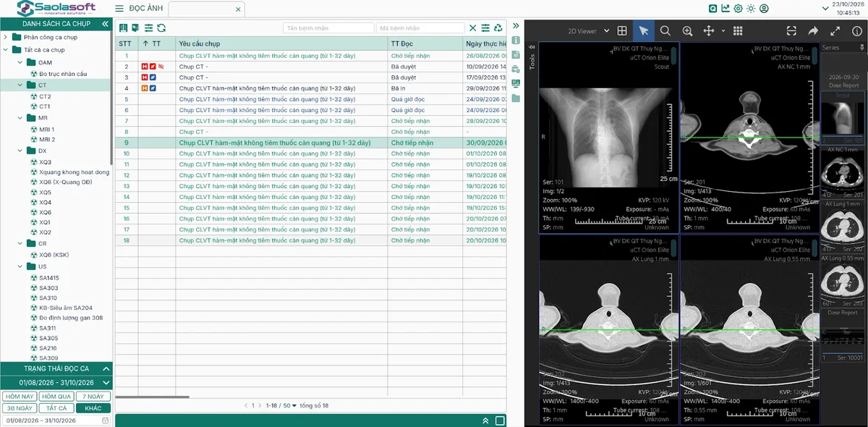The height and width of the screenshot is (427, 868).
Task: Select the CT2 tree item
Action: [45, 96]
